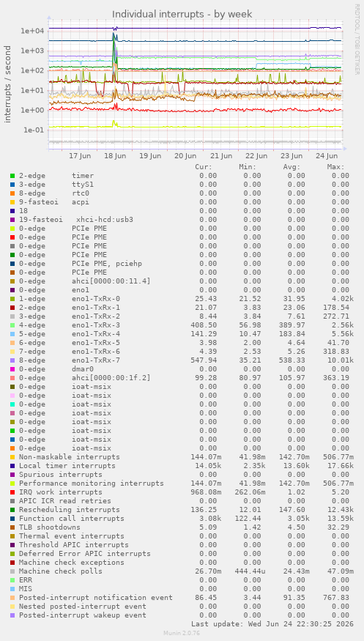Select the 3.08k current value of Function call

coord(210,519)
